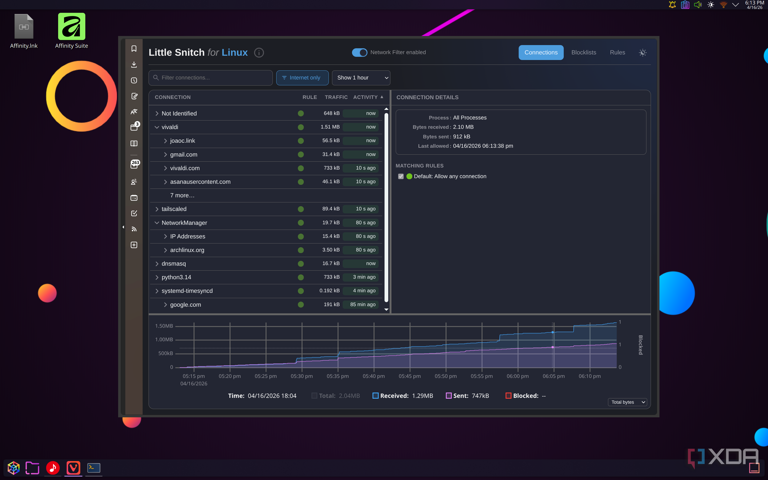Open the red music app in the taskbar
This screenshot has height=480, width=768.
53,468
